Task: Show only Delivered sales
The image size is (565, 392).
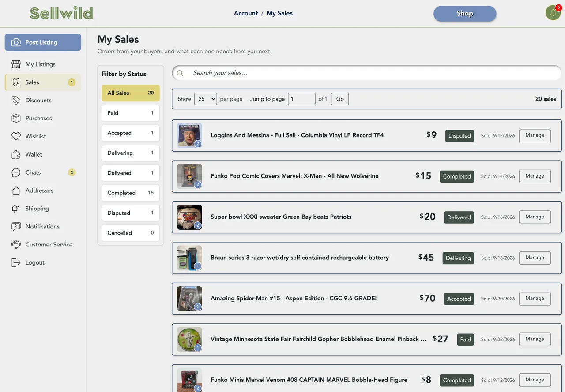Action: coord(131,173)
